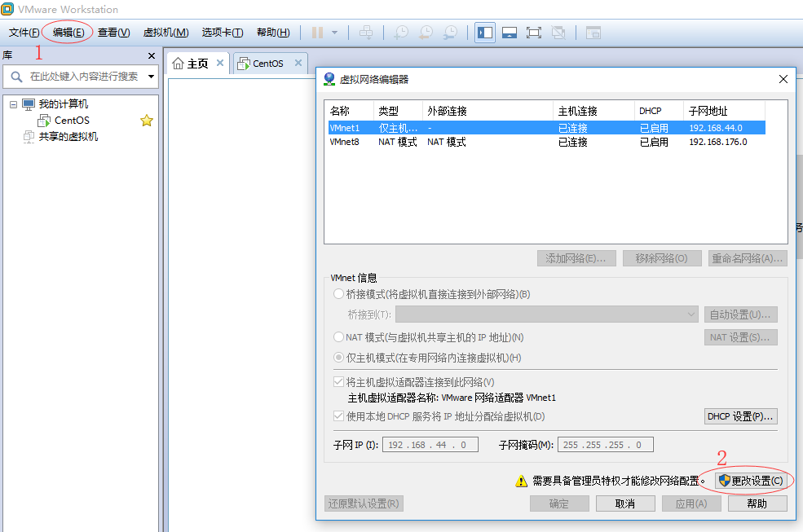
Task: Toggle the show library sidebar icon
Action: [x=484, y=33]
